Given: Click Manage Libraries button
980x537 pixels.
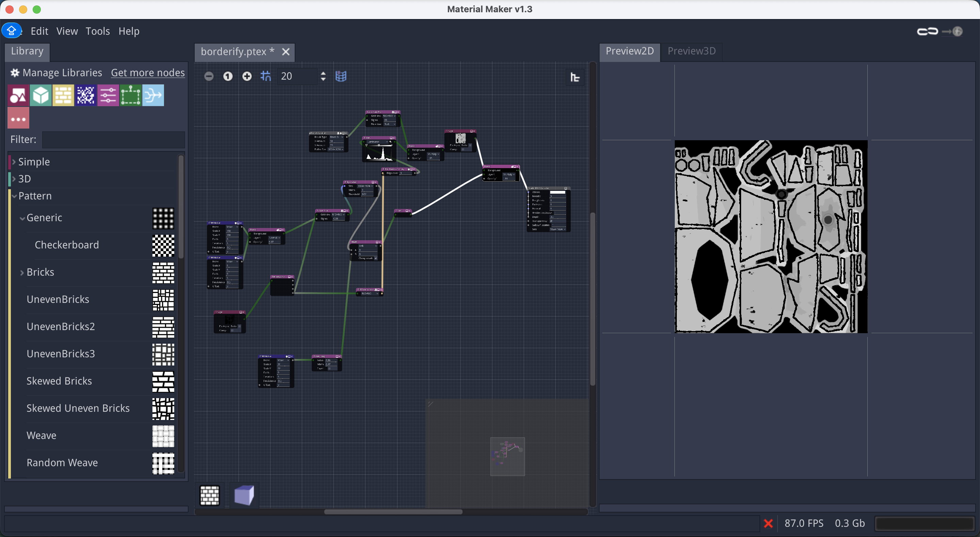Looking at the screenshot, I should pyautogui.click(x=56, y=73).
